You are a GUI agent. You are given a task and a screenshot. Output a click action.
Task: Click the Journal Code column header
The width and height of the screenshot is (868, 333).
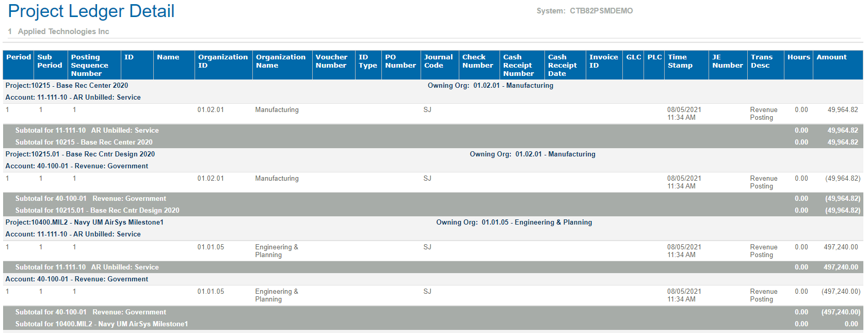(438, 61)
